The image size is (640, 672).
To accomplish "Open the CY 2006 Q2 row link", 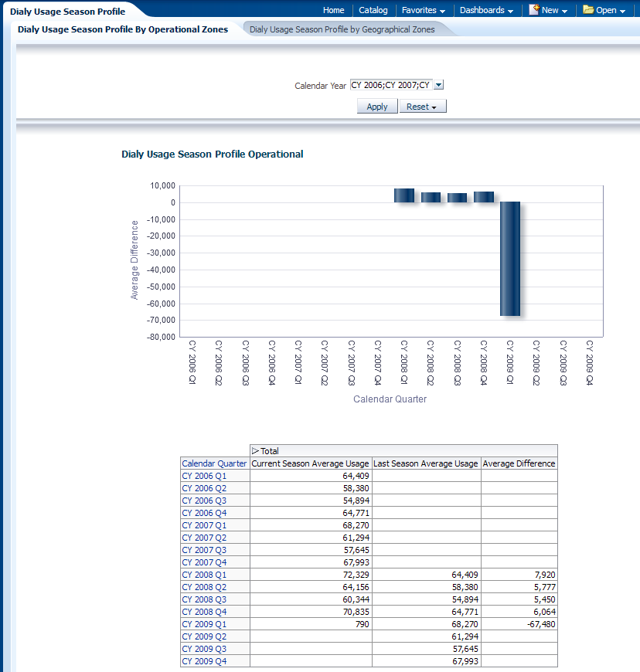I will click(x=204, y=488).
